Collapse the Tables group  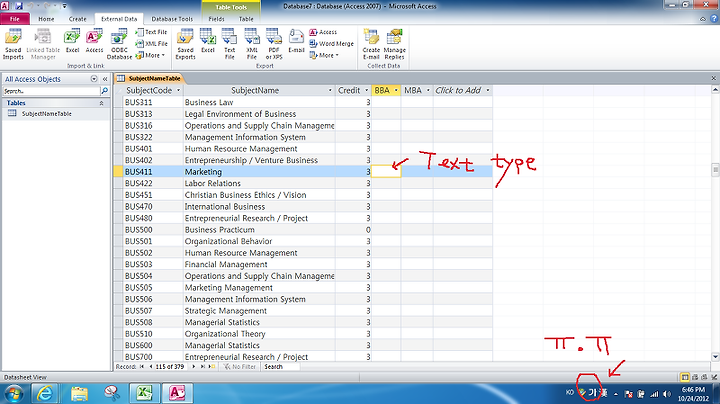pos(101,103)
